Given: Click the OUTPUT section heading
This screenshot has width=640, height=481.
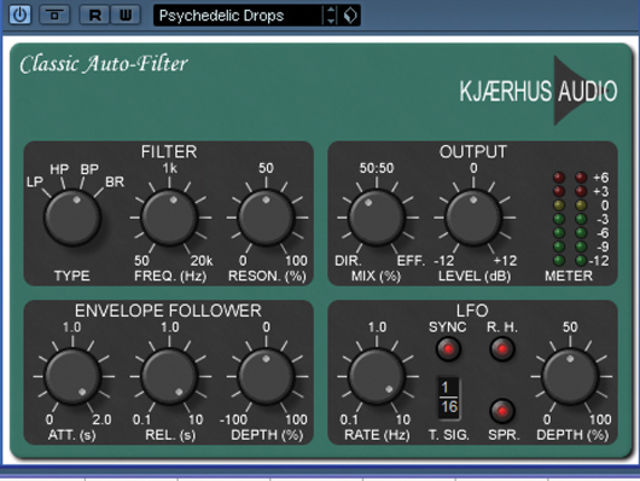Looking at the screenshot, I should coord(473,152).
